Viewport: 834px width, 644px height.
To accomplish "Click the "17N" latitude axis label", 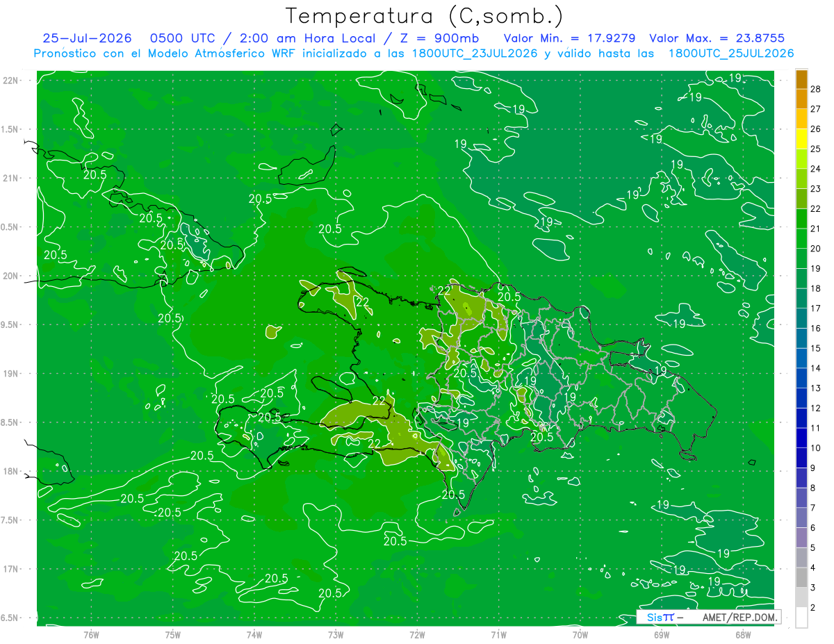I will point(11,569).
